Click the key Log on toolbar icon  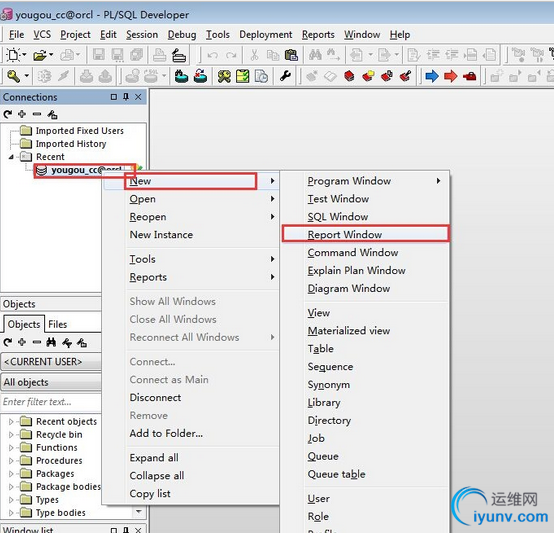point(13,76)
